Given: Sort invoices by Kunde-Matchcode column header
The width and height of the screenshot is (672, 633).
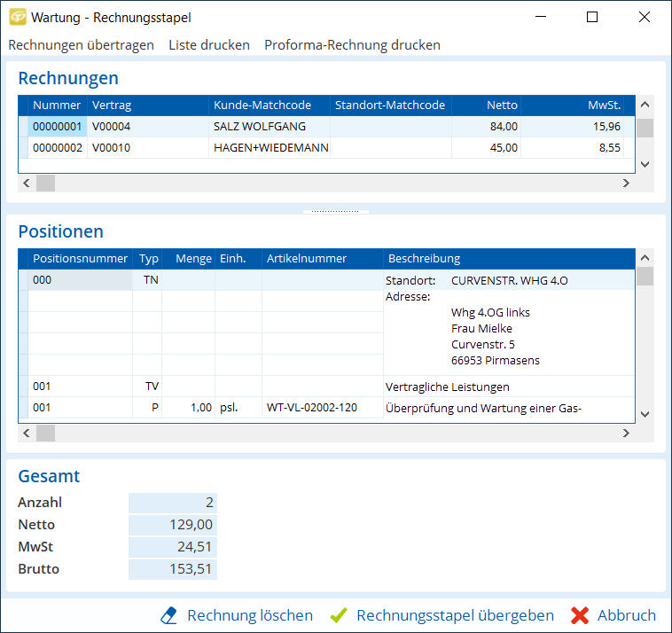Looking at the screenshot, I should click(x=270, y=105).
